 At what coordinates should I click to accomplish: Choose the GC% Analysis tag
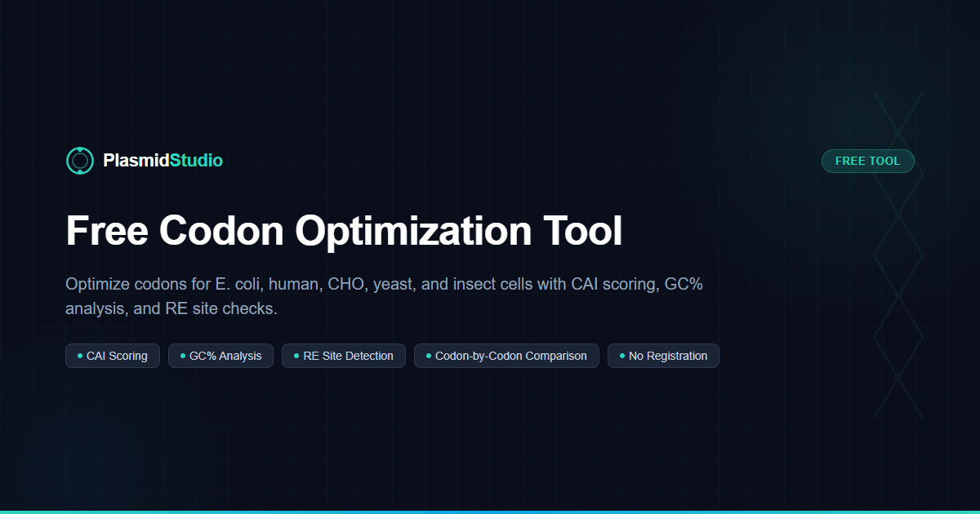click(220, 356)
